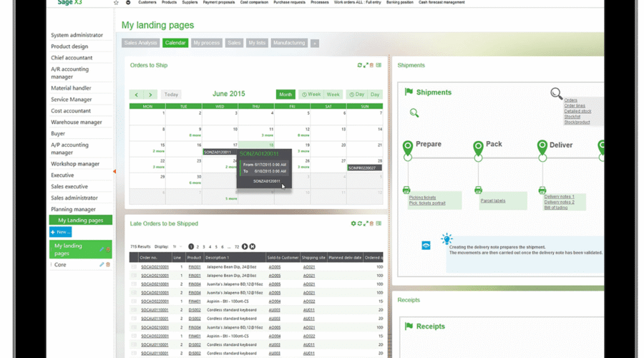Expand '8 more' on June 9
This screenshot has height=358, width=644.
tap(195, 135)
